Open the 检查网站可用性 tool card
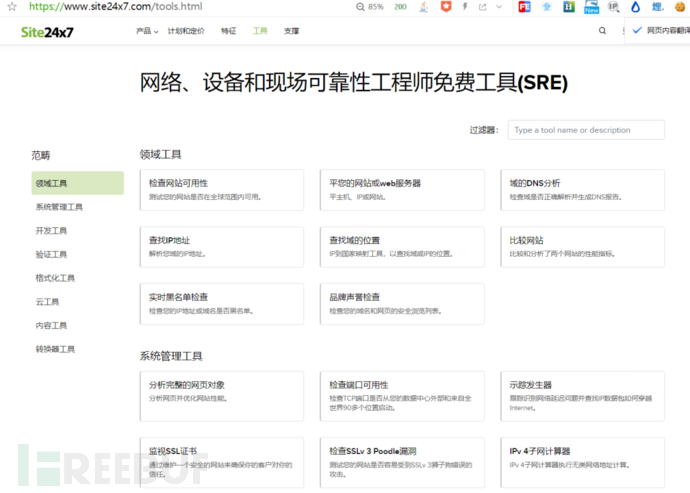This screenshot has height=493, width=690. pyautogui.click(x=221, y=189)
